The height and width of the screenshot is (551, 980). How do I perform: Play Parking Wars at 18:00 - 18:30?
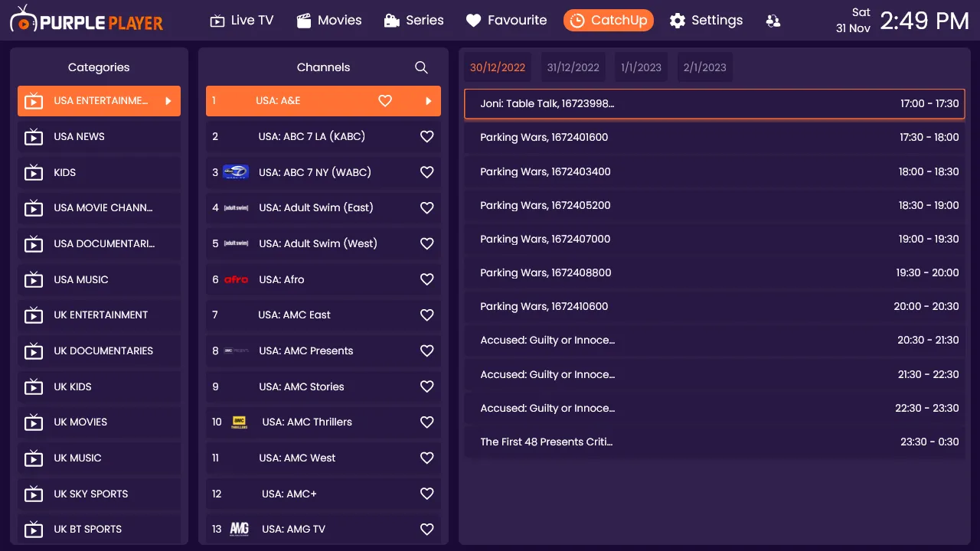click(x=714, y=171)
